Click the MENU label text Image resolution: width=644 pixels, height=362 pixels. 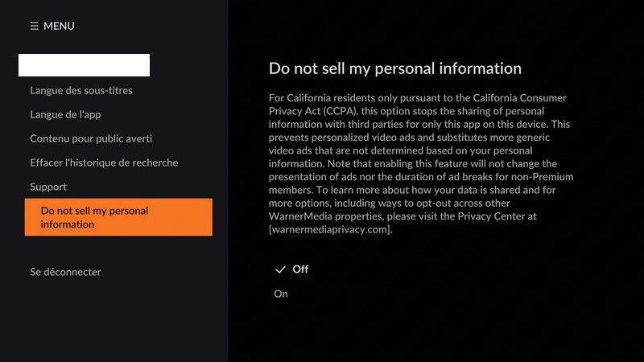(59, 26)
